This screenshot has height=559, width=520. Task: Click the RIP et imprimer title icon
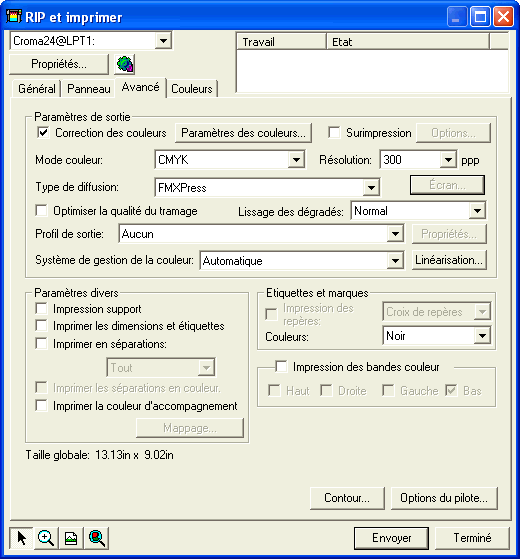click(14, 17)
